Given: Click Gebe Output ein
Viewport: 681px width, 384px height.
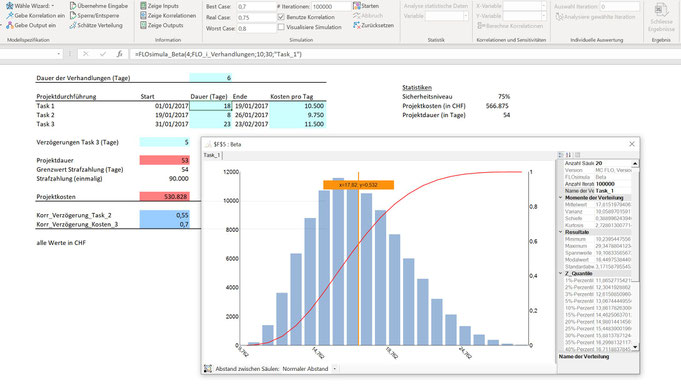Looking at the screenshot, I should pos(31,25).
